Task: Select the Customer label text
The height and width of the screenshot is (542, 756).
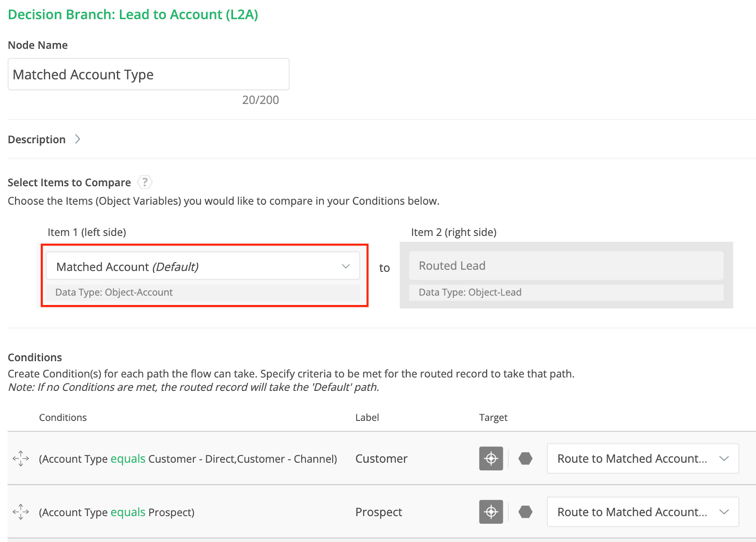Action: (381, 459)
